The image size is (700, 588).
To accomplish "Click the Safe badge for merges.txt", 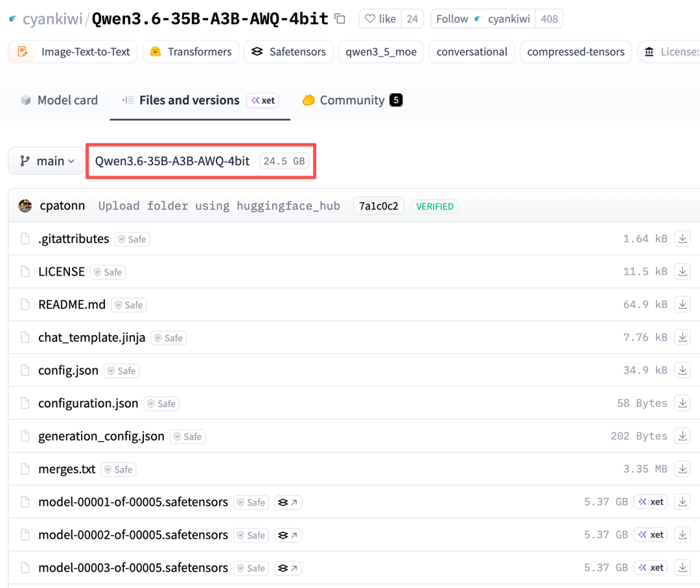I will coord(119,469).
